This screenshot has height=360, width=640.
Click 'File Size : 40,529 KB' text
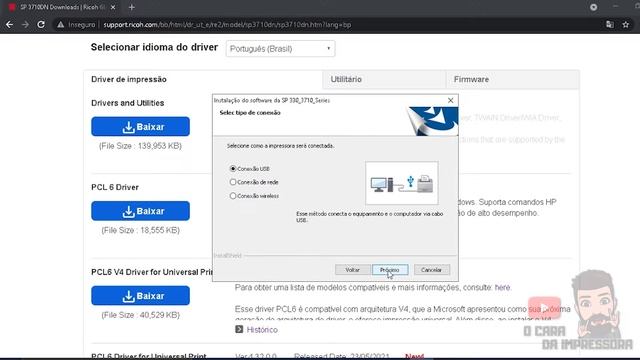[x=140, y=315]
